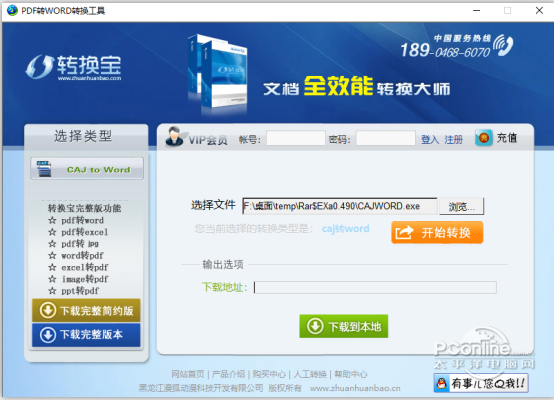Click the star beside word转pdf
This screenshot has height=400, width=554.
click(x=52, y=255)
